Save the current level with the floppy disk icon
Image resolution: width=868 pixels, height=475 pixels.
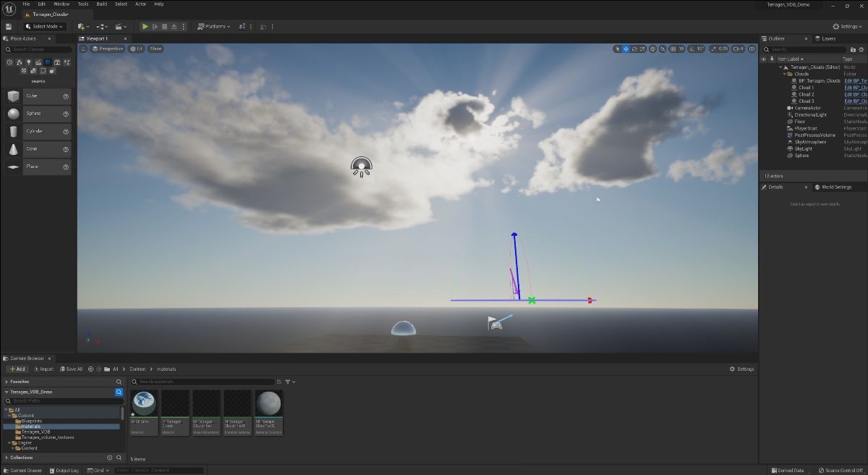click(9, 27)
